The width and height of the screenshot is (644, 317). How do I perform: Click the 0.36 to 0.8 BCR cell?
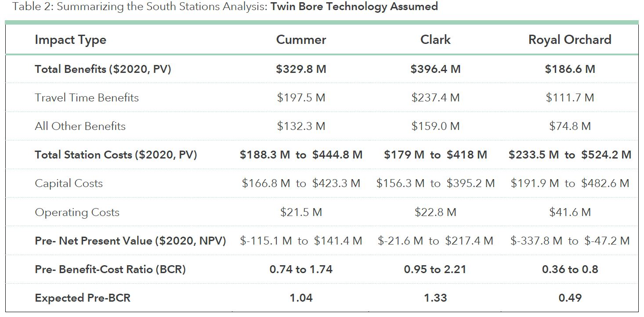point(570,269)
